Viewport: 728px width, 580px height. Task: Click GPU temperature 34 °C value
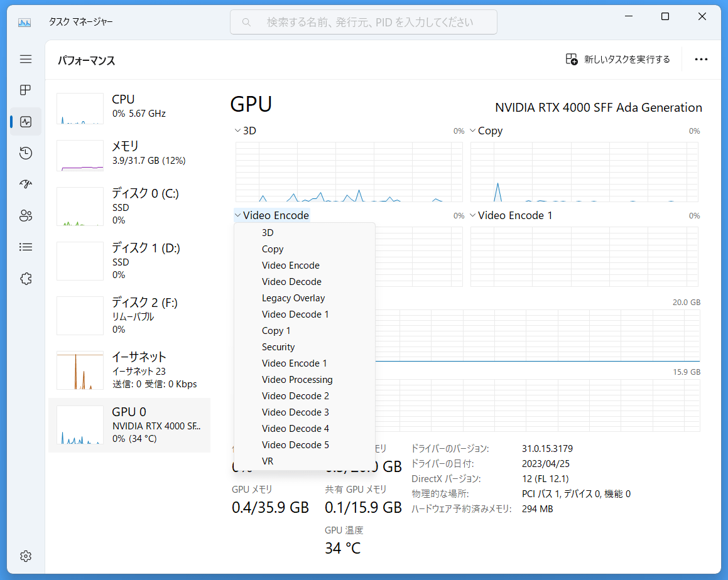click(342, 549)
